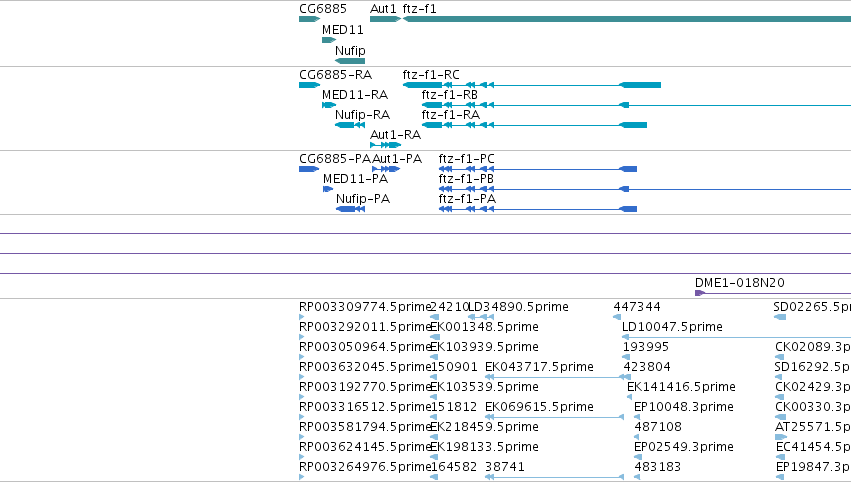Select RP003624145.5prime EST label
Image resolution: width=851 pixels, height=482 pixels.
[x=365, y=447]
